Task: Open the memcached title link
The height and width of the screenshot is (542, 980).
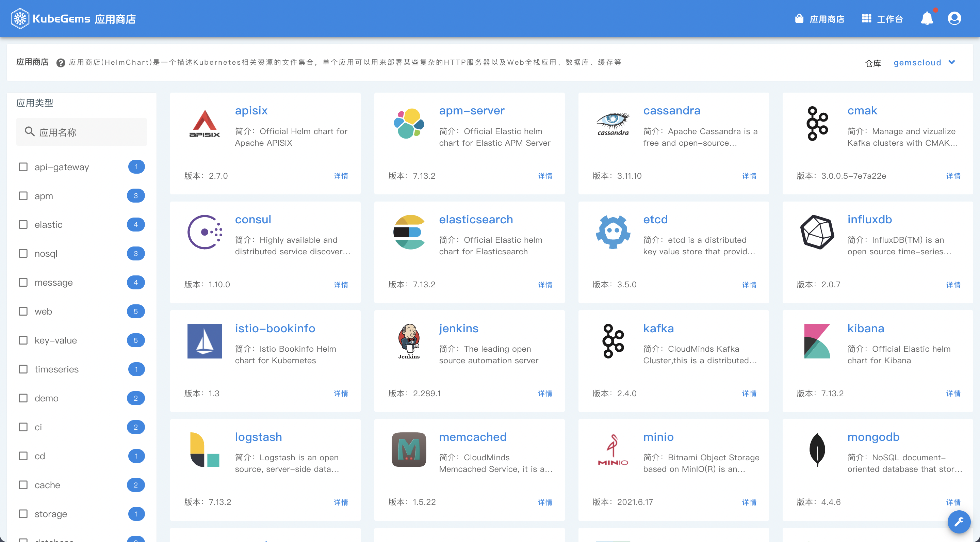Action: 473,437
